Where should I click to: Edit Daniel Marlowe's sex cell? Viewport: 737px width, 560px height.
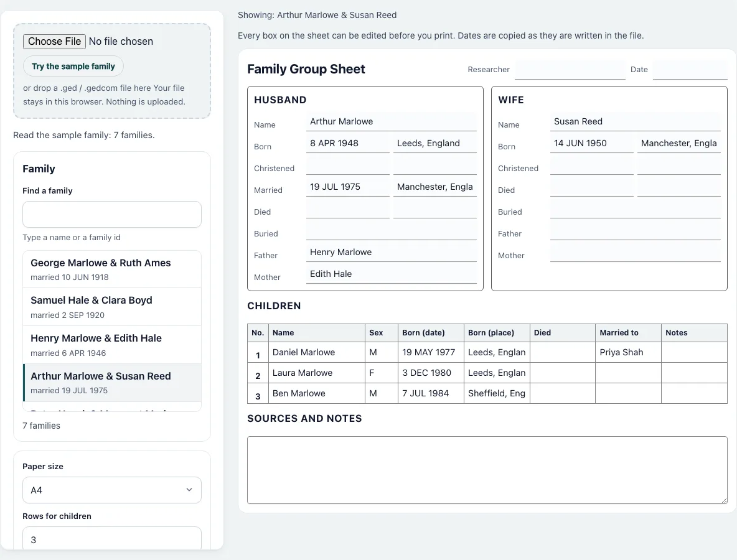coord(382,352)
